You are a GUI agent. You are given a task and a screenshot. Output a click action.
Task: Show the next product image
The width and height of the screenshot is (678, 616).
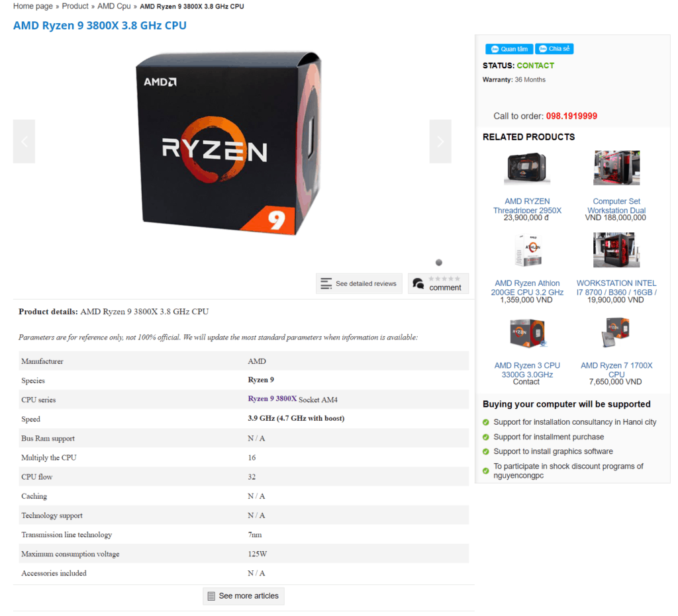440,141
